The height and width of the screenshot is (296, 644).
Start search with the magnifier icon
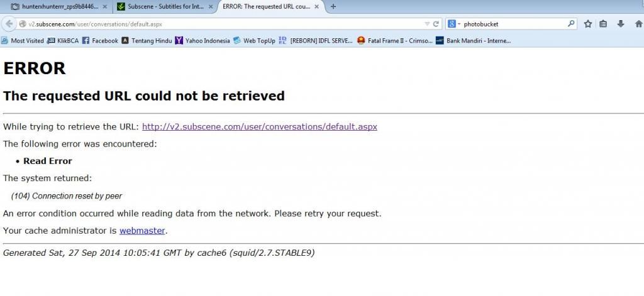click(571, 24)
